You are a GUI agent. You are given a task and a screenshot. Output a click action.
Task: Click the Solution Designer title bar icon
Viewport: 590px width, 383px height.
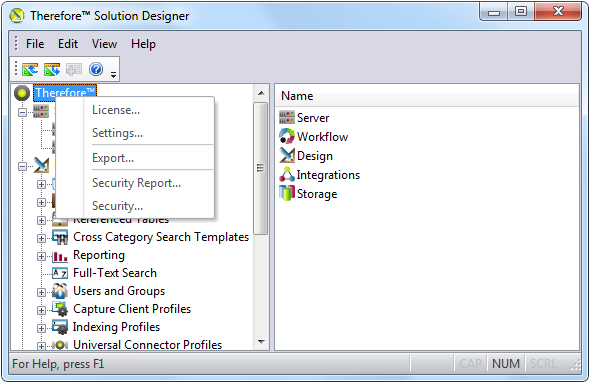17,16
